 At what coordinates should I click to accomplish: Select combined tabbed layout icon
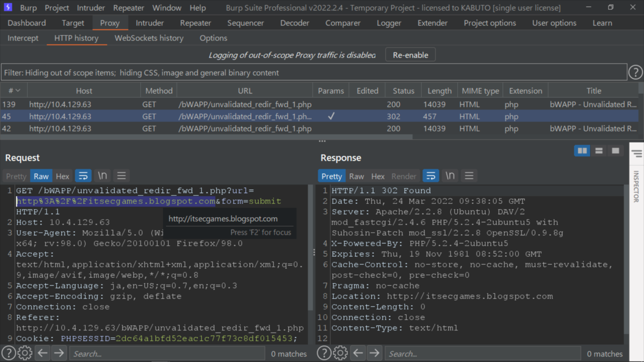pyautogui.click(x=615, y=151)
